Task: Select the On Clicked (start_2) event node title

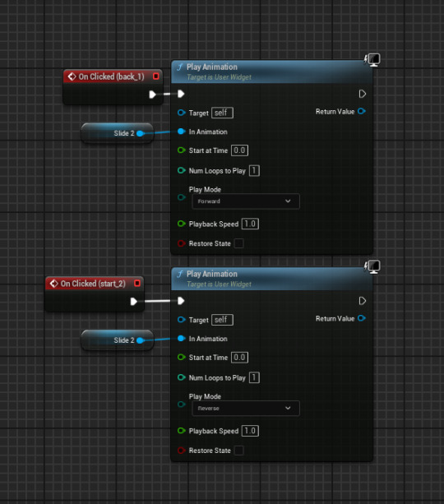Action: click(93, 284)
